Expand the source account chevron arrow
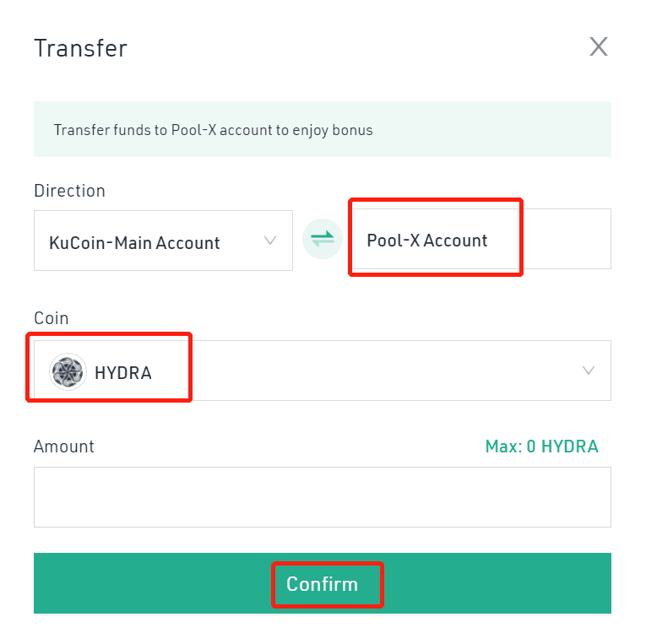The height and width of the screenshot is (644, 646). tap(270, 241)
